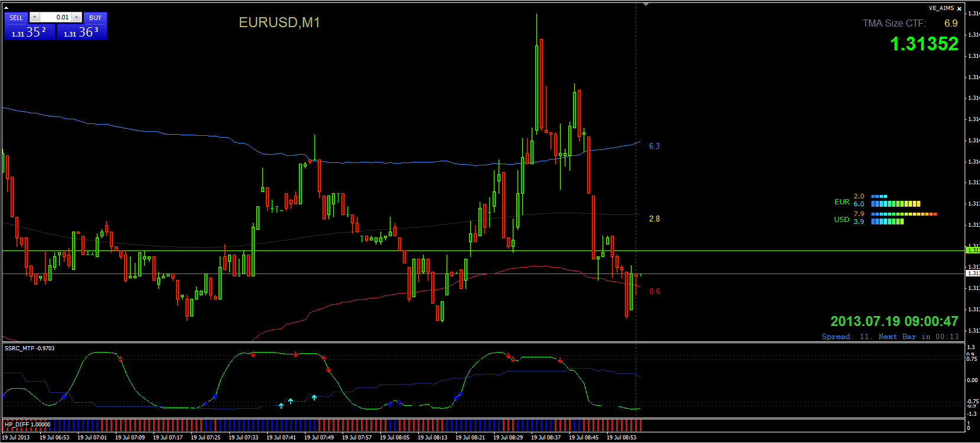Click the '19 Jul 08:53' time label
This screenshot has height=443, width=980.
(621, 438)
